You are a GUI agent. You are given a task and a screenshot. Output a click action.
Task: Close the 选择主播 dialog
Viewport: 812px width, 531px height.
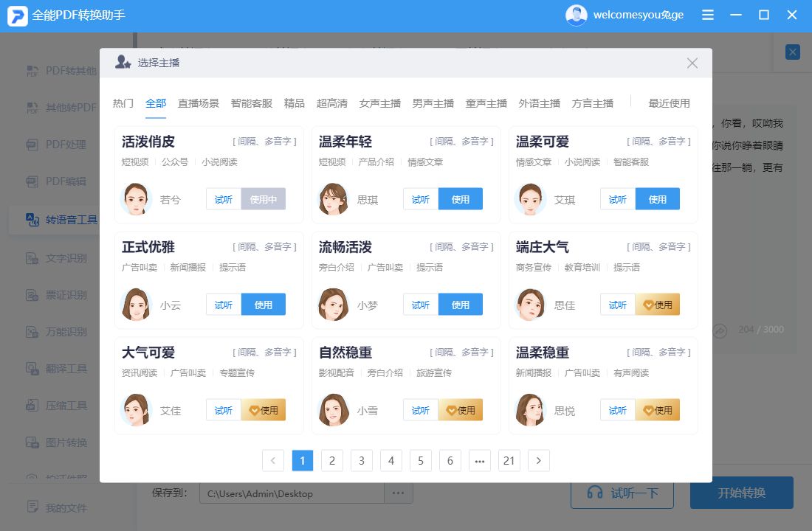[692, 63]
